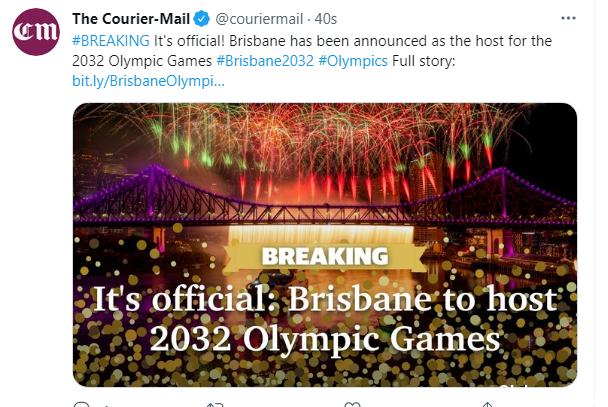Image resolution: width=608 pixels, height=407 pixels.
Task: Follow the bit.ly/BrisbaneOlympi… story link
Action: [149, 81]
